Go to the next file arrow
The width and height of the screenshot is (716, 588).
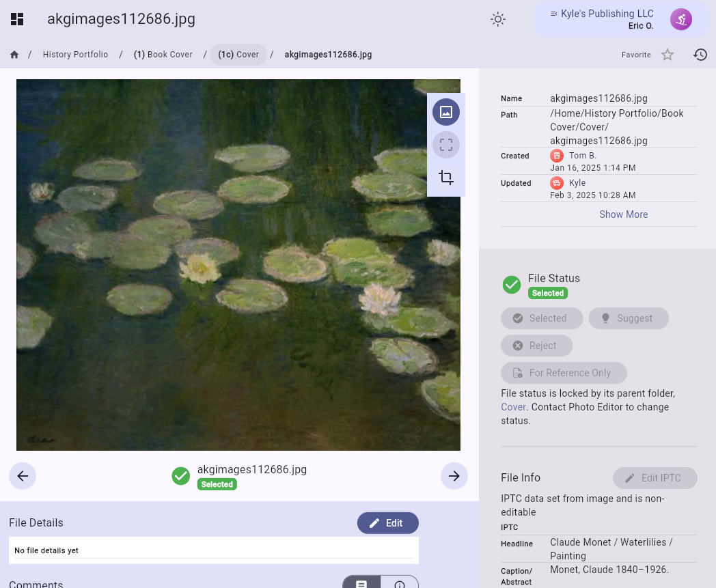[454, 476]
